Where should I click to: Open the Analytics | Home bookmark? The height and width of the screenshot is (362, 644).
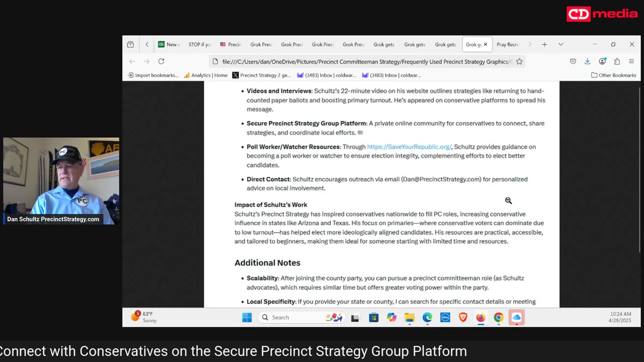point(205,75)
